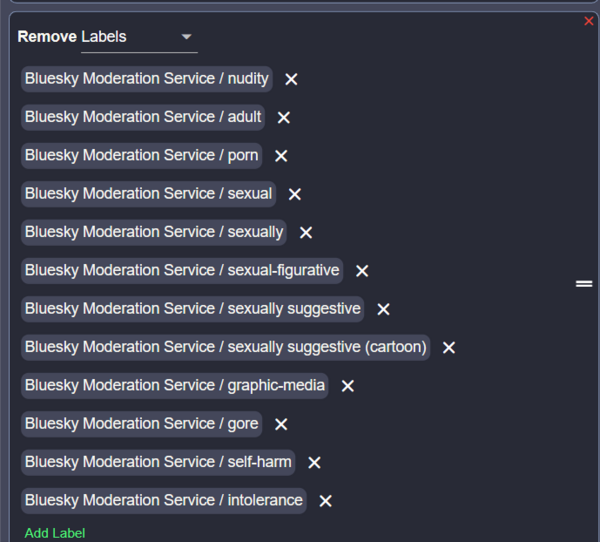Image resolution: width=600 pixels, height=542 pixels.
Task: Click the self-harm label chip text
Action: [x=158, y=462]
